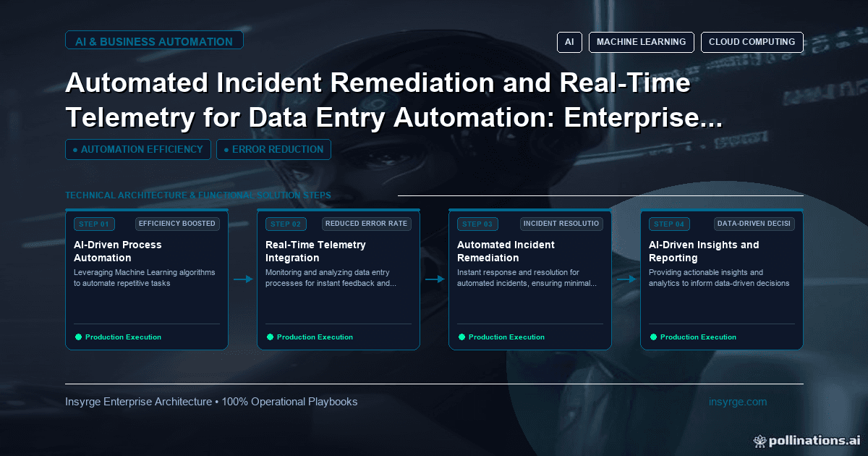The image size is (868, 456).
Task: Click Production Execution text in Step 02 card
Action: tap(315, 337)
